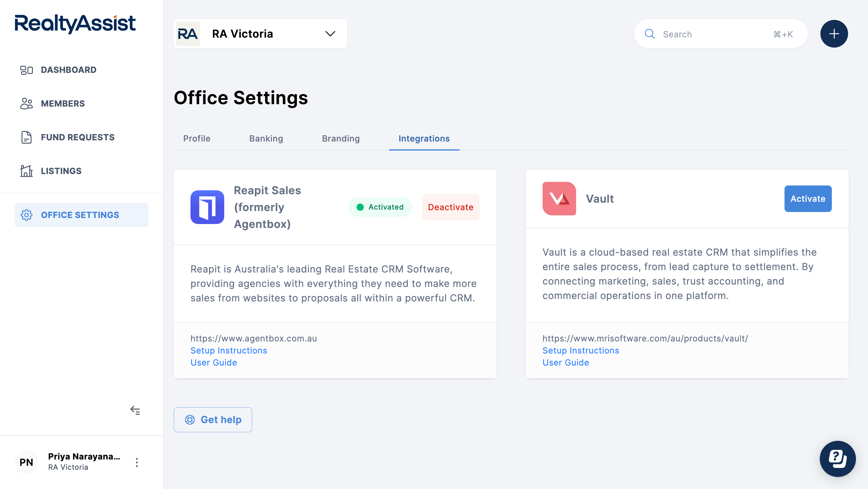Select the Integrations tab
Image resolution: width=868 pixels, height=489 pixels.
point(424,139)
